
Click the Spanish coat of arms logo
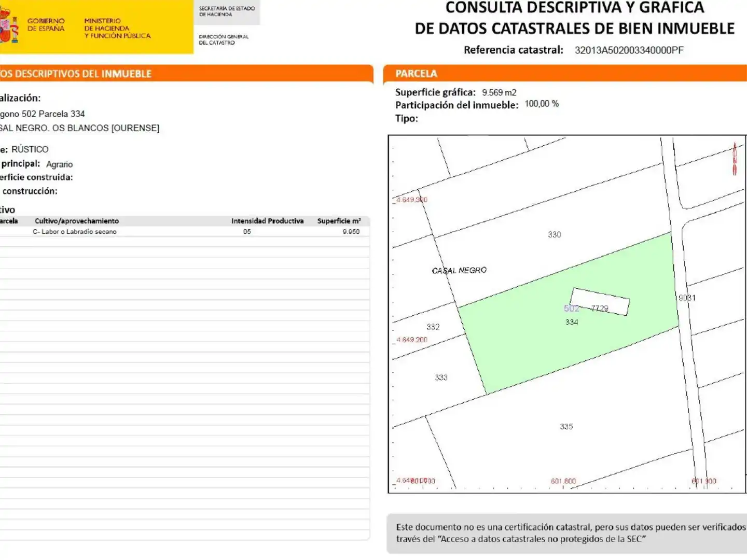[9, 25]
